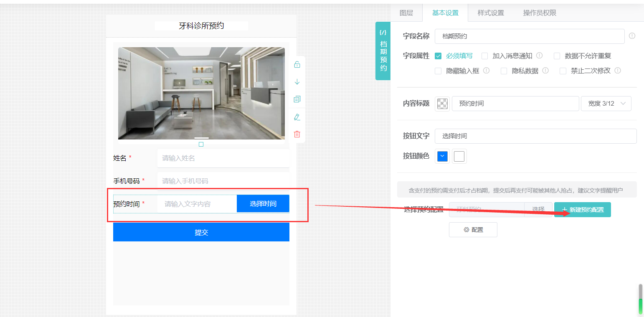Viewport: 644px width, 317px height.
Task: Click the gear 配置 button
Action: [473, 230]
